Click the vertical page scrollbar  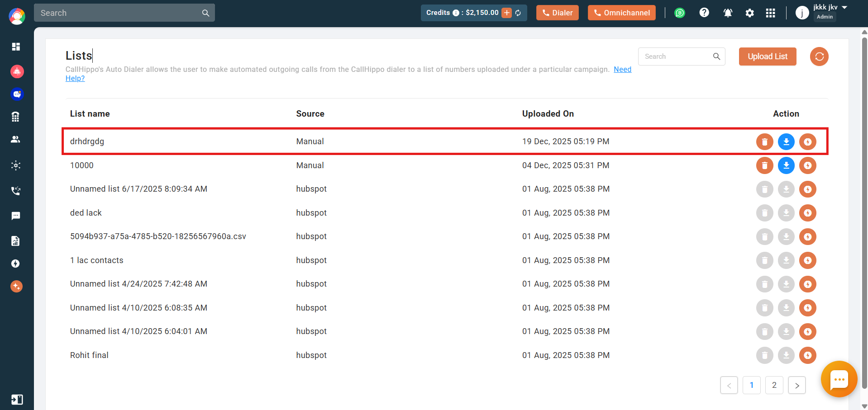[x=864, y=212]
